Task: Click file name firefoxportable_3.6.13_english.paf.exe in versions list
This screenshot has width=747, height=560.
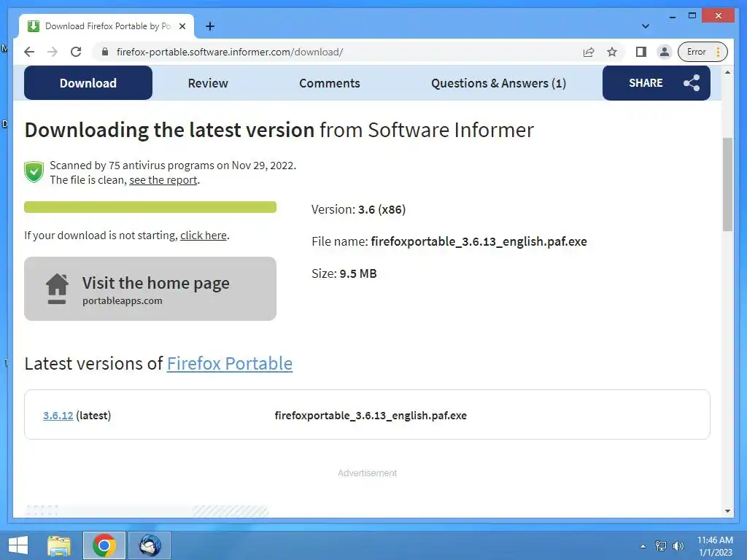Action: tap(371, 415)
